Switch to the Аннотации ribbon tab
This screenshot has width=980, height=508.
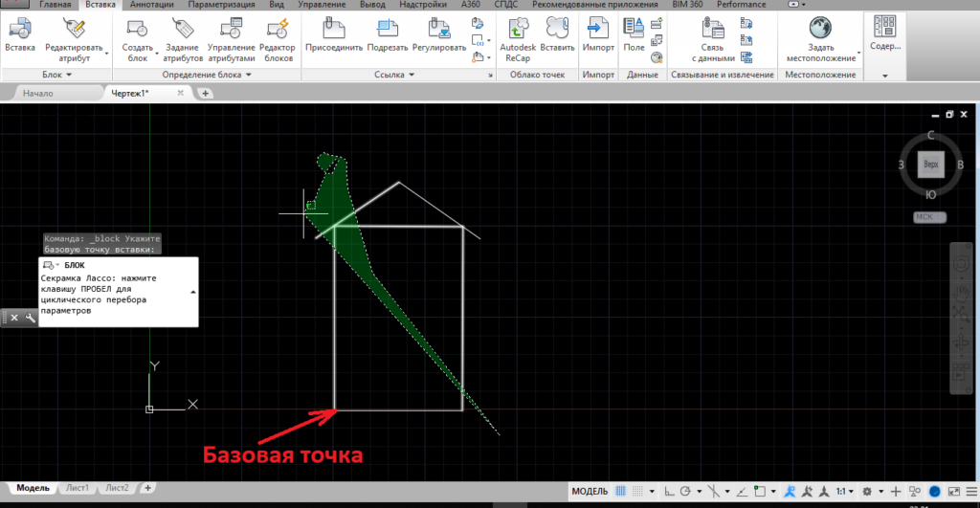pyautogui.click(x=151, y=5)
